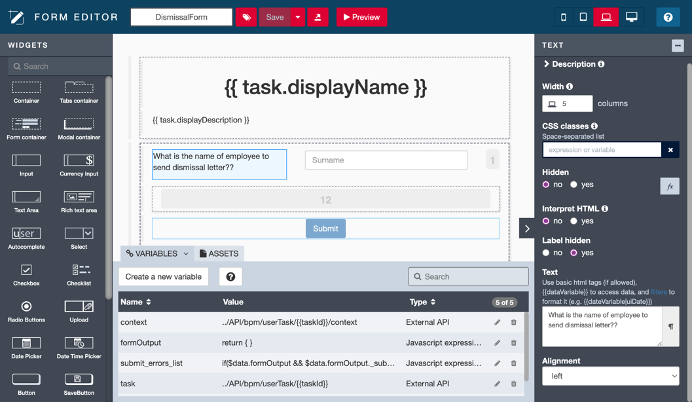Image resolution: width=692 pixels, height=402 pixels.
Task: Select the Tabs container widget
Action: [78, 90]
